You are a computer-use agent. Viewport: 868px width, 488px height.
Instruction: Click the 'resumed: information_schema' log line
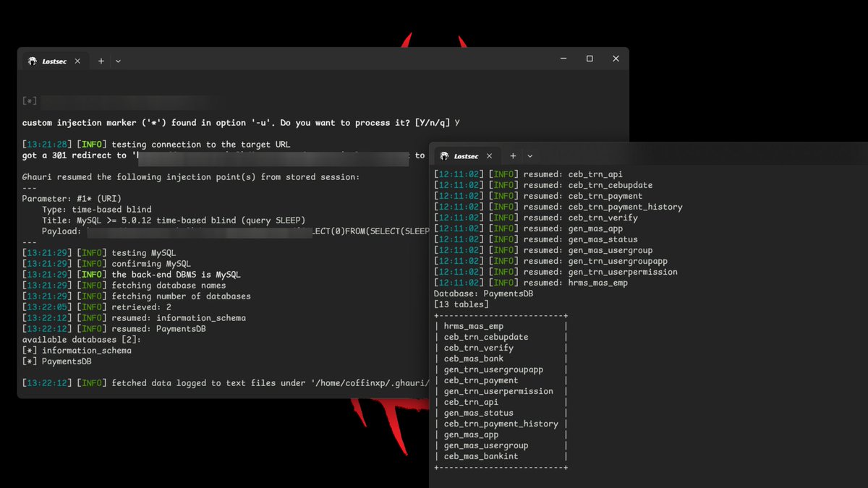tap(134, 318)
